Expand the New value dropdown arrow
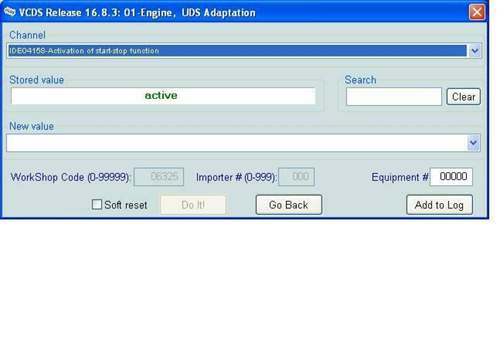 473,143
